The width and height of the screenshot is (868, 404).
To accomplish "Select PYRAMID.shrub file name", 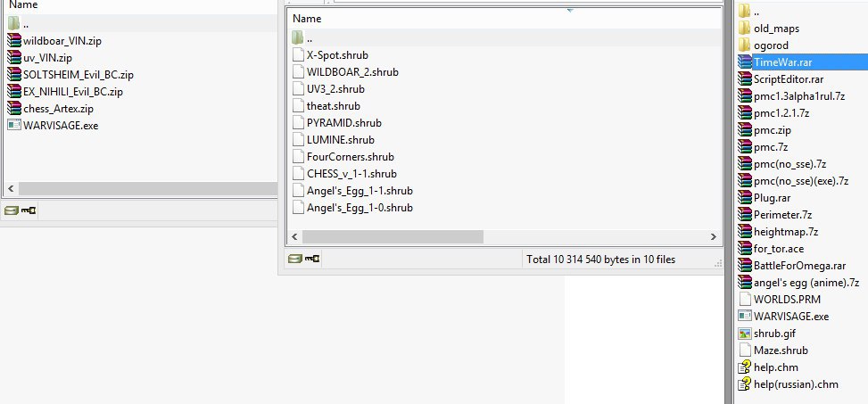I will pos(343,123).
